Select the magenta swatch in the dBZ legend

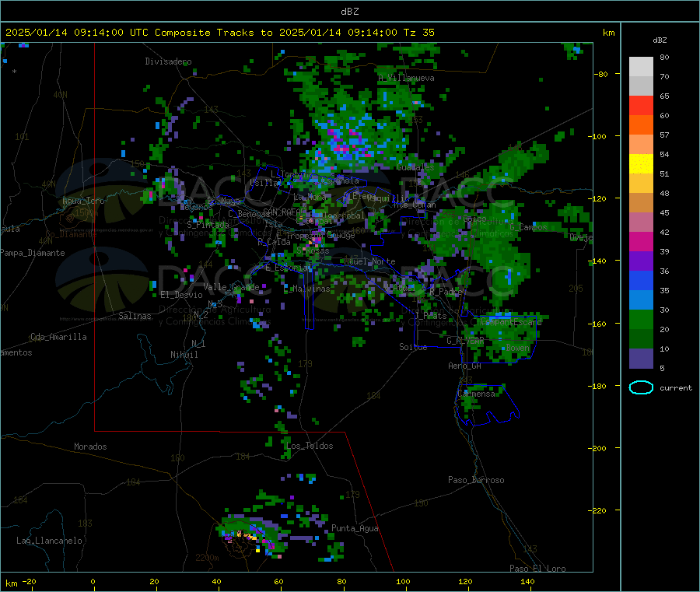pyautogui.click(x=641, y=241)
